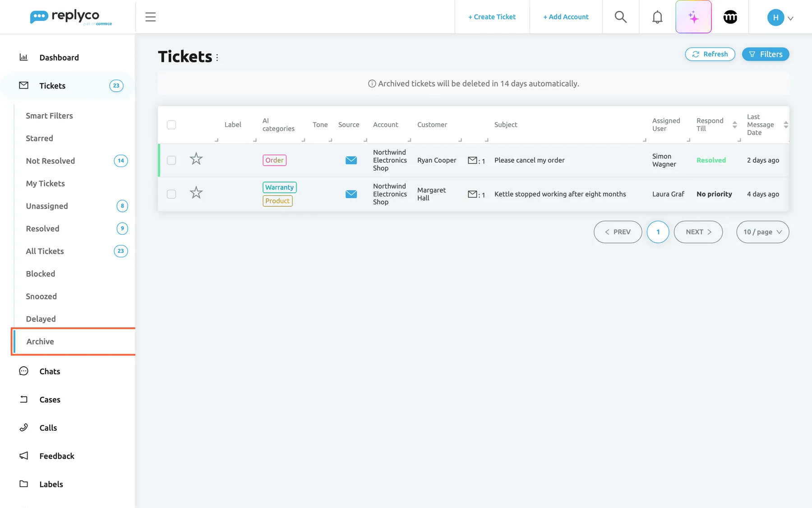Click the Warranty category tag

tap(280, 187)
